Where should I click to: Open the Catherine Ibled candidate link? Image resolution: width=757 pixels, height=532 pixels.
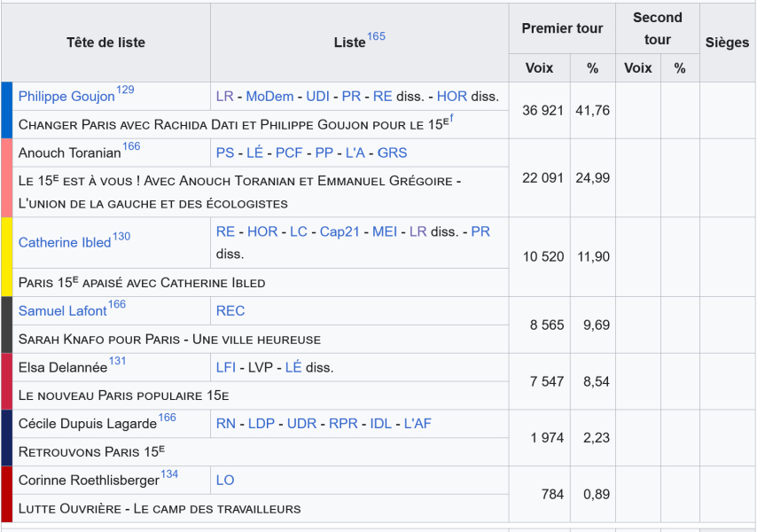click(x=65, y=242)
